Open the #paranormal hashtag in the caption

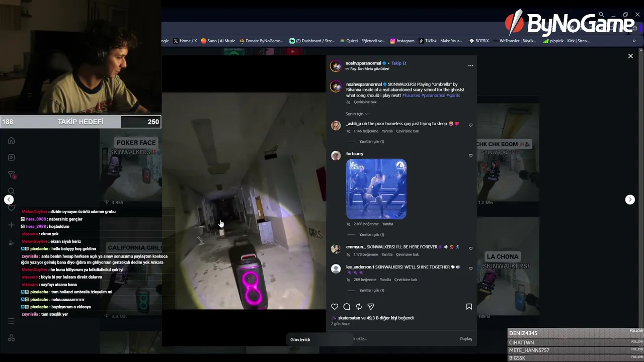click(x=433, y=96)
